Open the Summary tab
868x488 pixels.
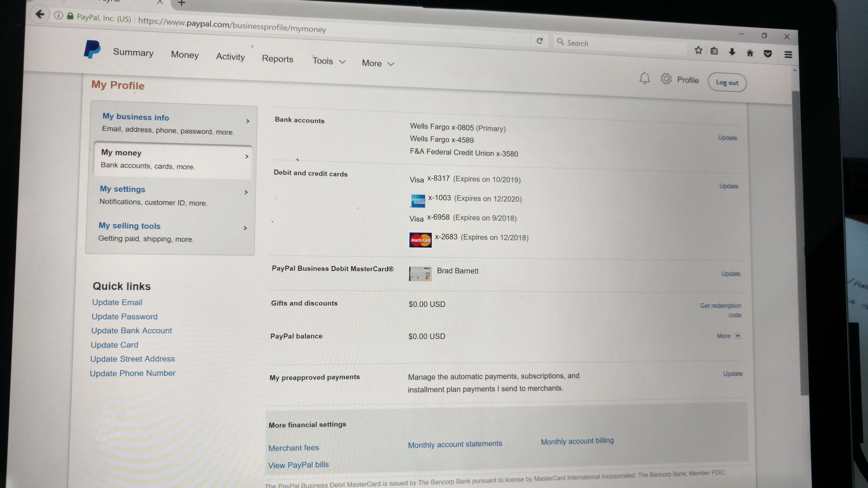133,52
